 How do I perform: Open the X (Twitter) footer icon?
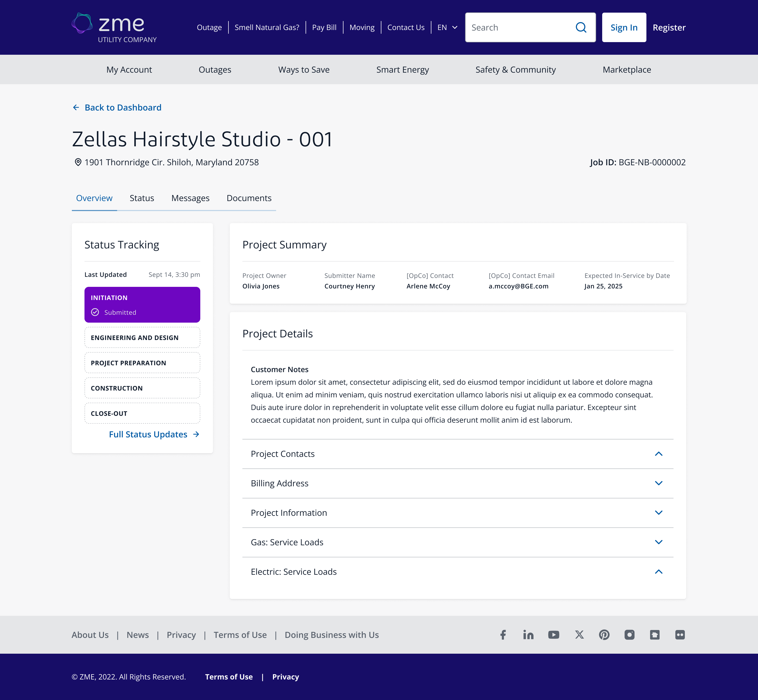[x=579, y=635]
